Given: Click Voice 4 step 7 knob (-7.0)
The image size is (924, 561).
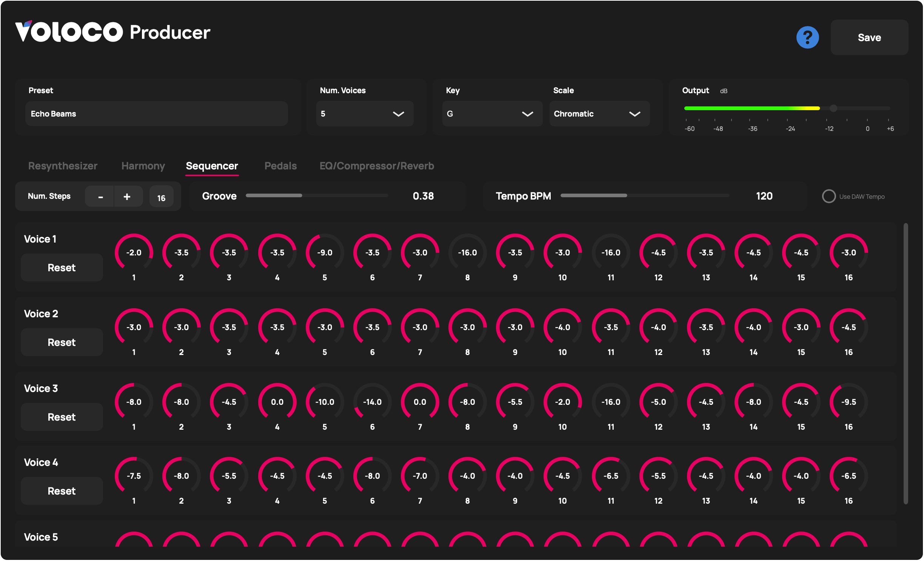Looking at the screenshot, I should (420, 476).
